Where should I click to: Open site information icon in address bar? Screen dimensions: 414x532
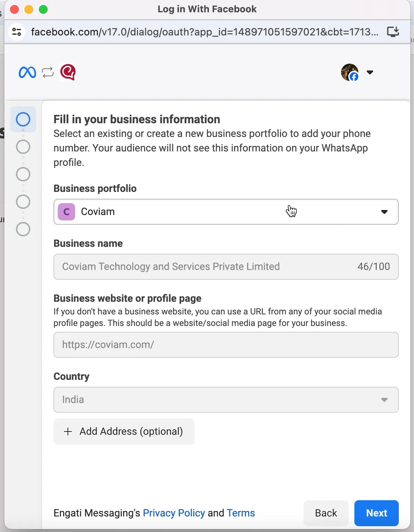click(x=17, y=32)
